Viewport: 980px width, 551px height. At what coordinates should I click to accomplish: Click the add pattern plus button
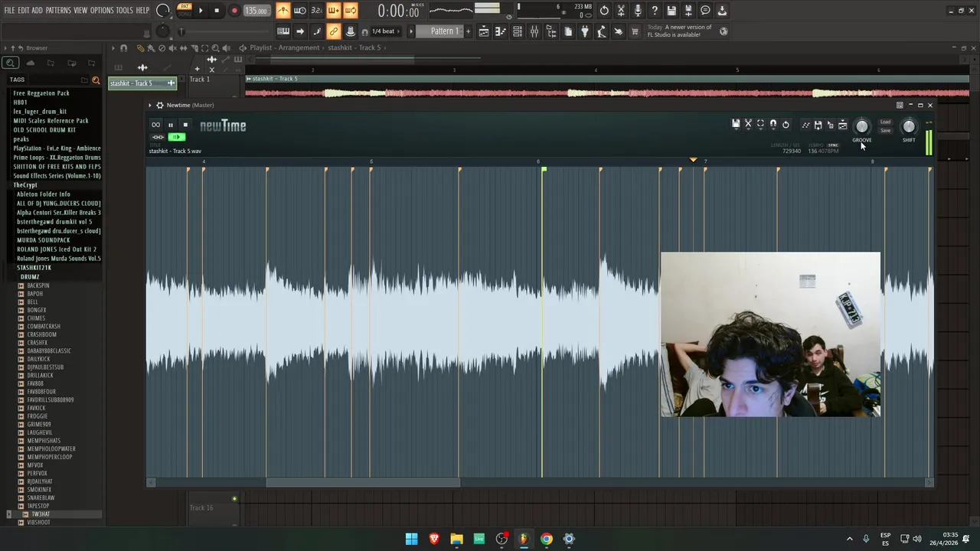(x=468, y=31)
